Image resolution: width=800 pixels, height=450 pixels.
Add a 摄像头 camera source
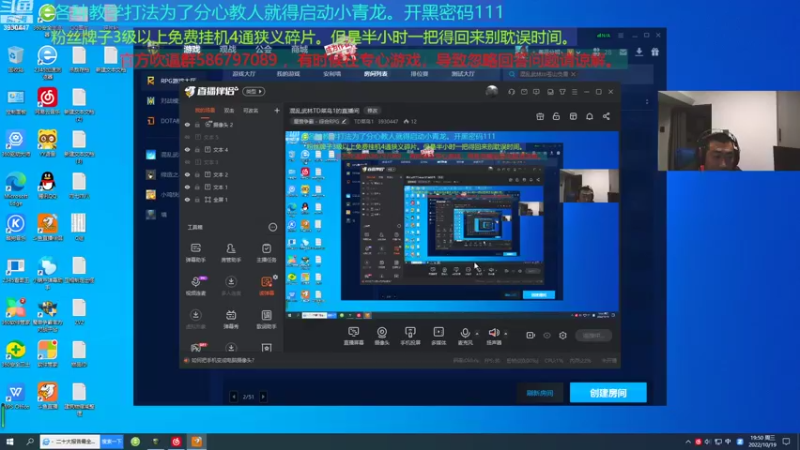382,336
